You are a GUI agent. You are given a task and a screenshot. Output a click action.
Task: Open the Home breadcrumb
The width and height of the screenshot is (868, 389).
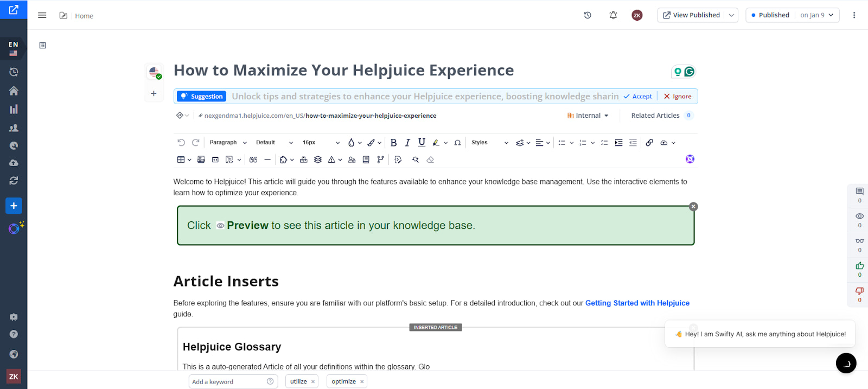click(x=84, y=16)
